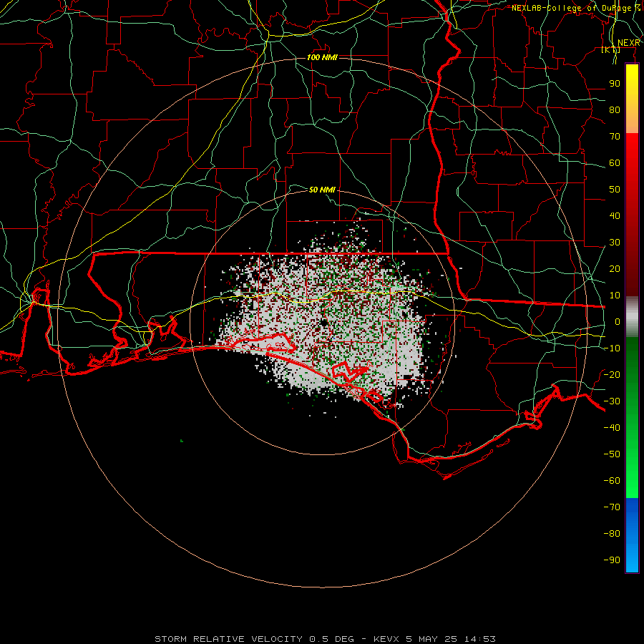Click the 30 value on the velocity scale
The image size is (644, 644).
click(x=615, y=243)
